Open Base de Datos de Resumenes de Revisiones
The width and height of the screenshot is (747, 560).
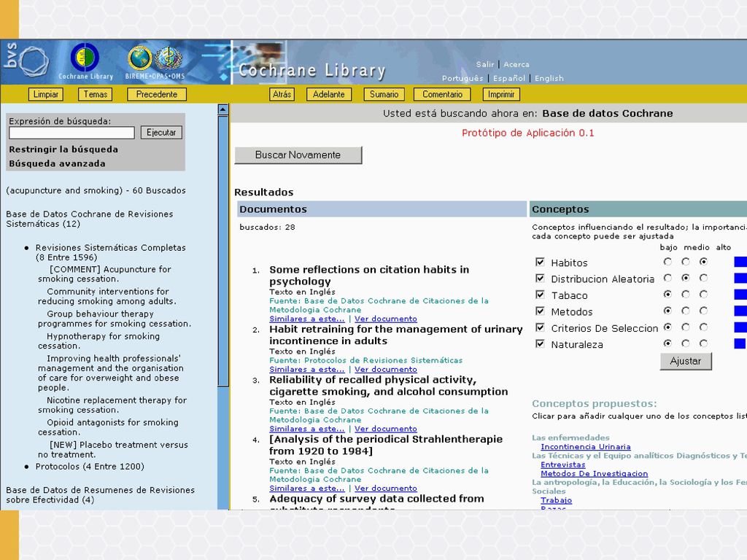click(x=101, y=495)
